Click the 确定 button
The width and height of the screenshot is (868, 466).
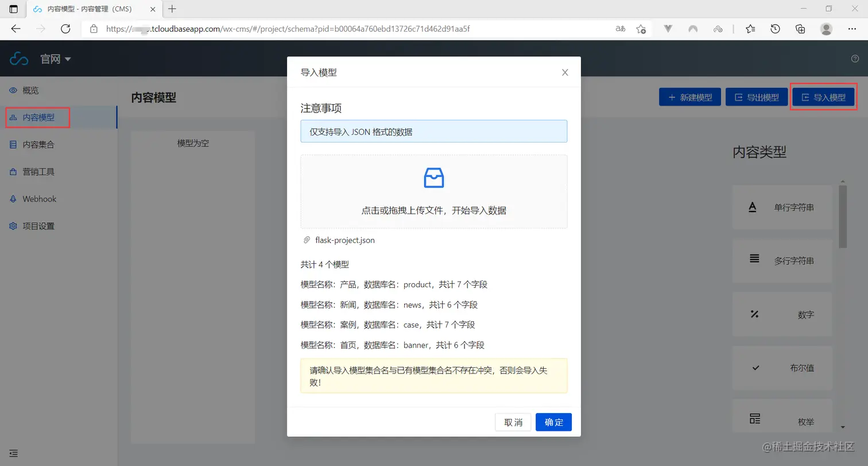click(x=553, y=422)
